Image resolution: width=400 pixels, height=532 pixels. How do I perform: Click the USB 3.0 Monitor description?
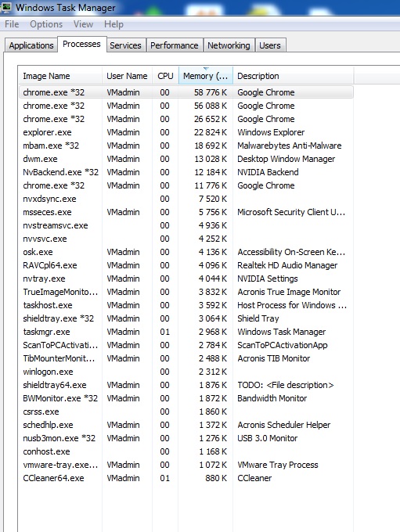click(x=267, y=438)
